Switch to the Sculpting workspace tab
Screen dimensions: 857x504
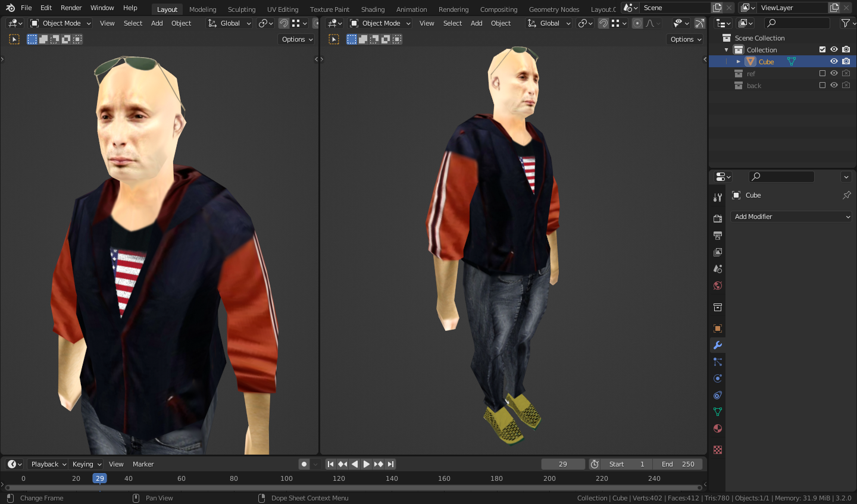click(242, 9)
